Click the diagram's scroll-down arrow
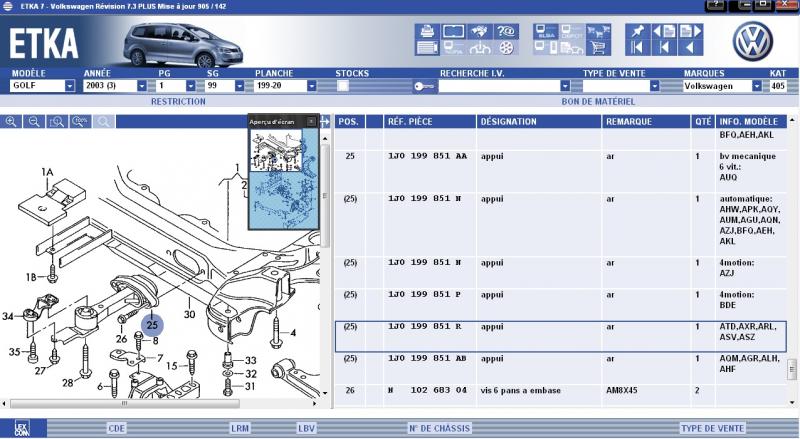The height and width of the screenshot is (439, 800). tap(325, 393)
